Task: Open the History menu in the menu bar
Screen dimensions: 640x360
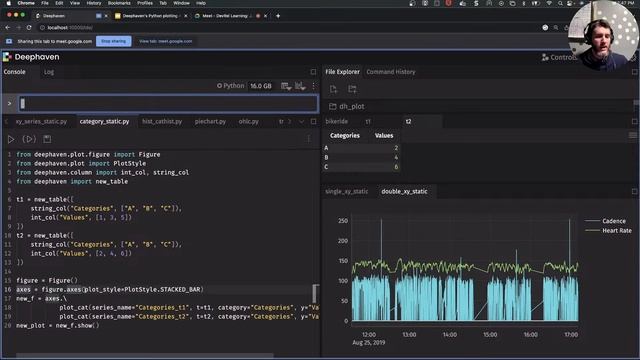Action: 93,3
